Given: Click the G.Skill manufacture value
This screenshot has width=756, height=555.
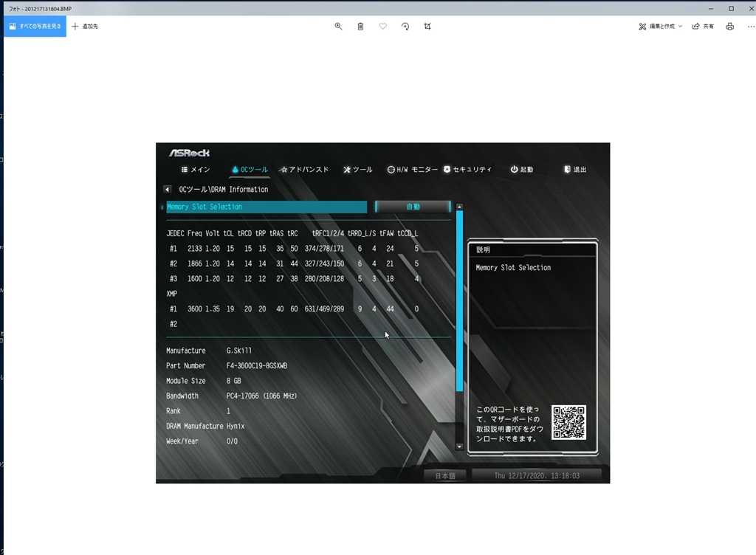Looking at the screenshot, I should click(x=239, y=351).
